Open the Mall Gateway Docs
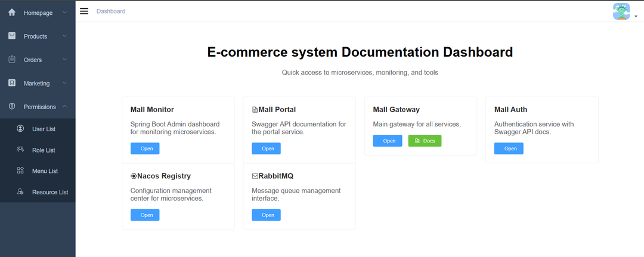This screenshot has width=644, height=257. tap(425, 141)
